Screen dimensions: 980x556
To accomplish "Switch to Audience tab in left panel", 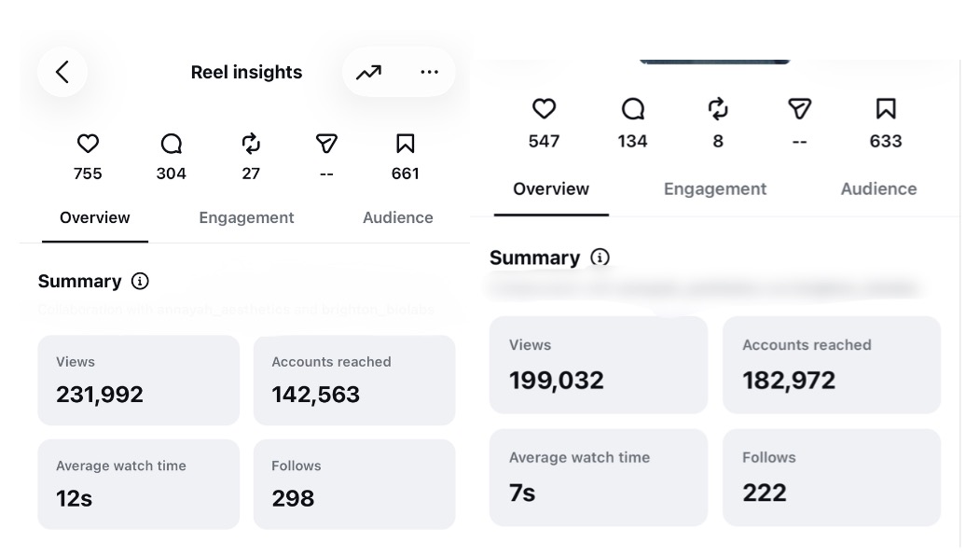I will (x=398, y=217).
